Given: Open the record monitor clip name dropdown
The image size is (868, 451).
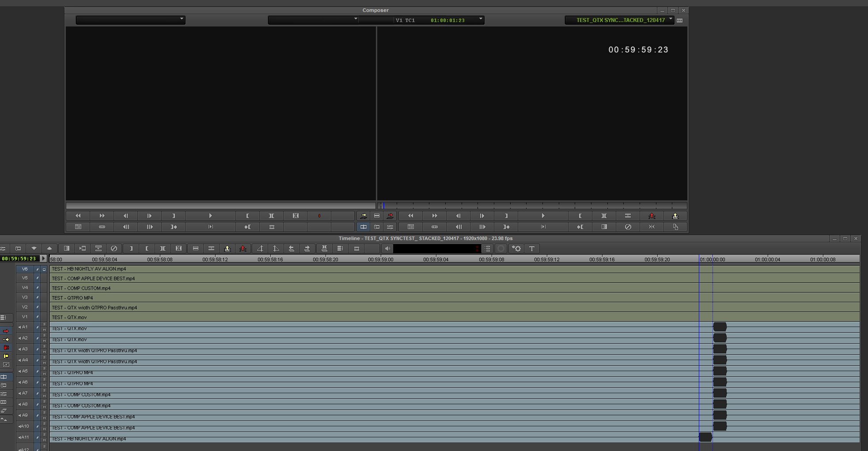Looking at the screenshot, I should (618, 20).
